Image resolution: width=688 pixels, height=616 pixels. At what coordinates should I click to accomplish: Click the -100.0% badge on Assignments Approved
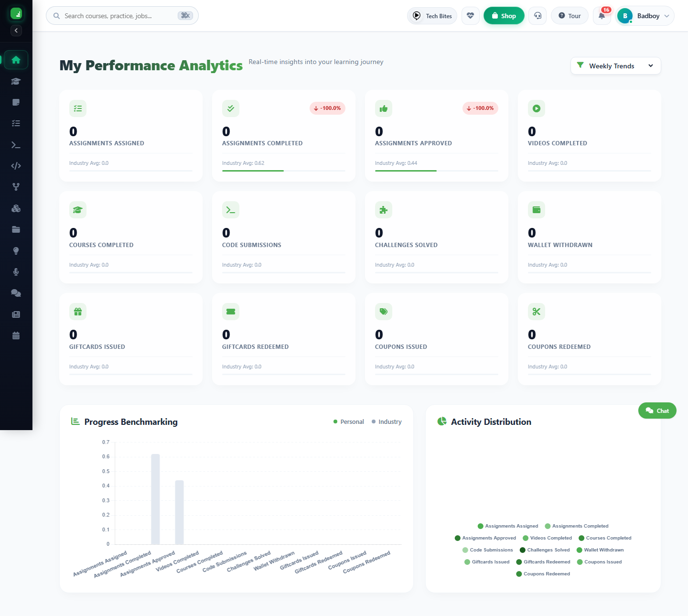480,108
